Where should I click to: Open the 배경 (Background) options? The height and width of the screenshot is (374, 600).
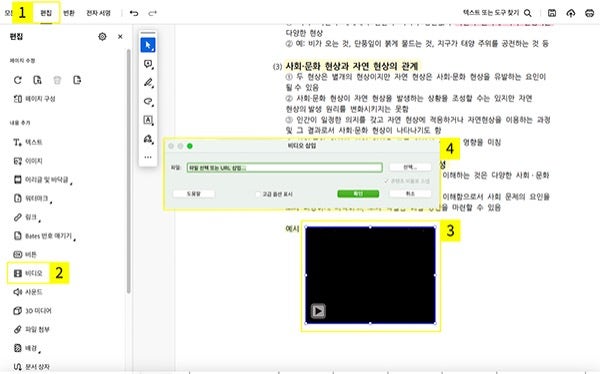click(27, 348)
